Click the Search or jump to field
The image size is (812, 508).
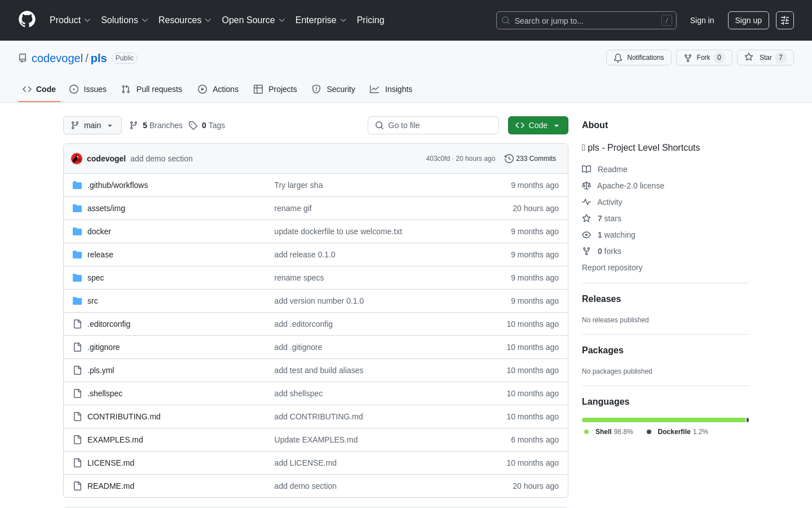[586, 20]
